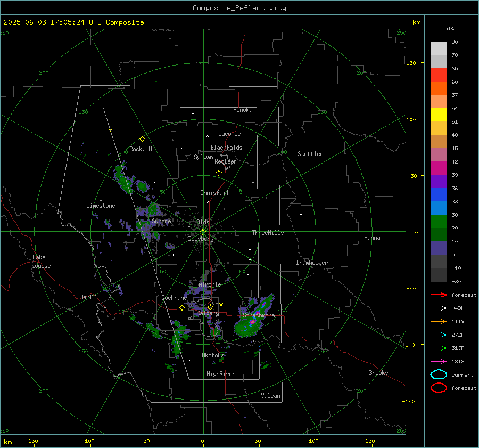Click the Stettler city label
The width and height of the screenshot is (479, 448).
tap(310, 154)
